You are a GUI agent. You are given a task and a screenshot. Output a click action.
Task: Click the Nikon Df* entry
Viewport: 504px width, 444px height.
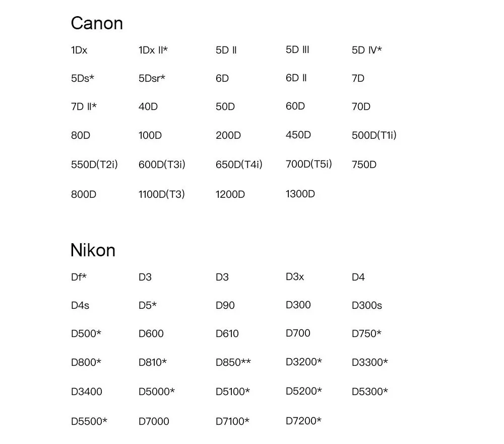tap(79, 277)
